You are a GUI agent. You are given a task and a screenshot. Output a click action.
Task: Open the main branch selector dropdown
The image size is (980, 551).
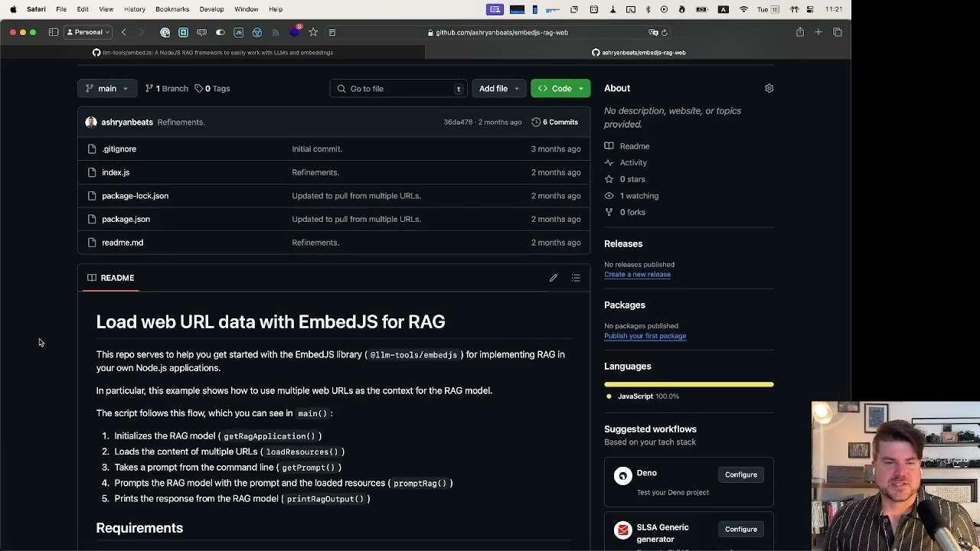click(106, 89)
